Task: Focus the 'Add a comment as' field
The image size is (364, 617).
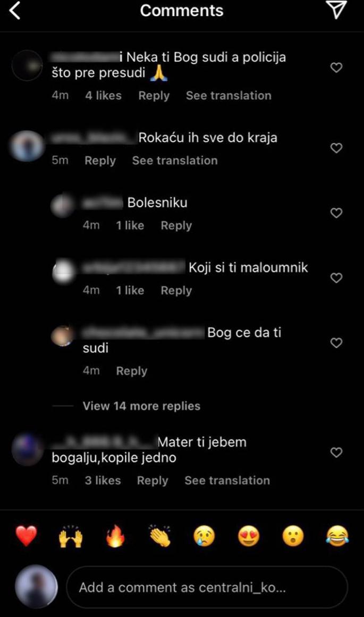Action: 207,587
